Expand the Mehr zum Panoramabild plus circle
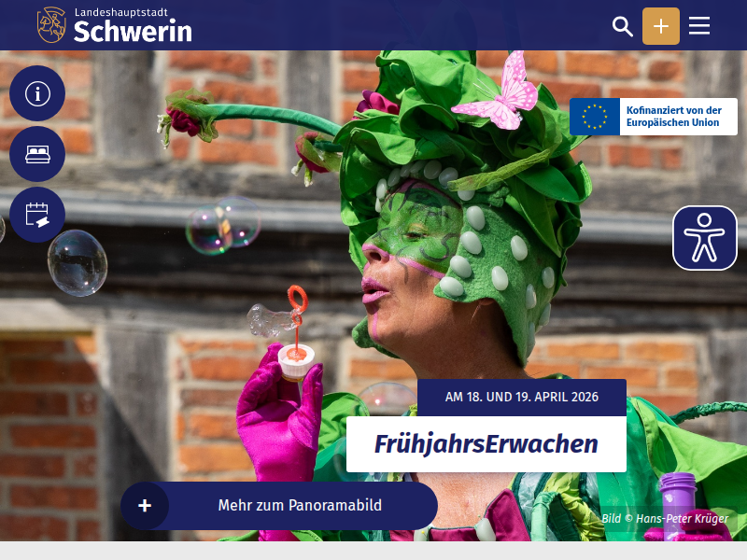The width and height of the screenshot is (747, 560). tap(145, 506)
